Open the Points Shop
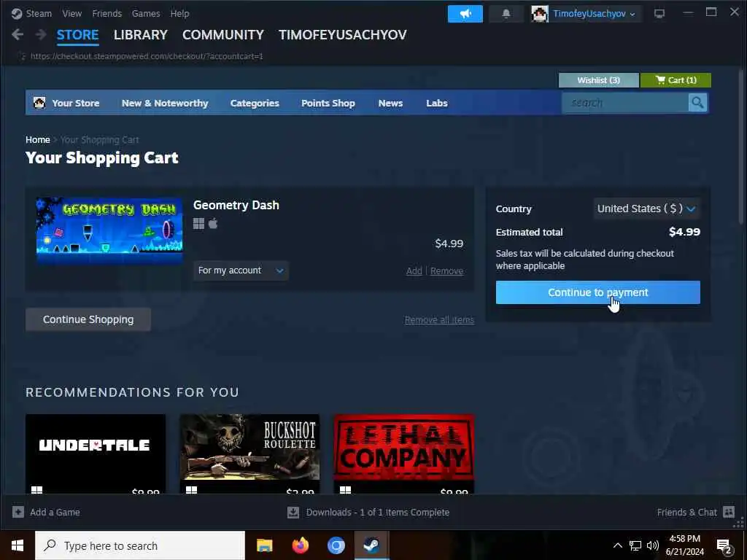 coord(328,103)
